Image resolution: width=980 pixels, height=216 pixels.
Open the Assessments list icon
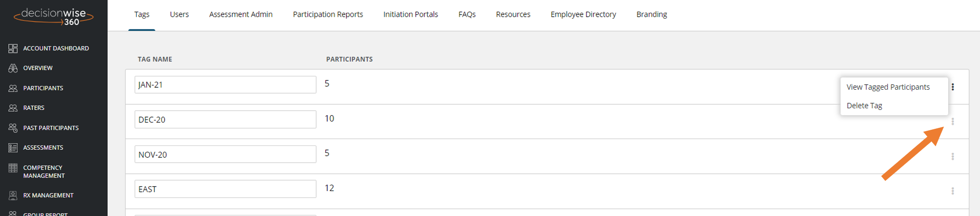point(13,147)
